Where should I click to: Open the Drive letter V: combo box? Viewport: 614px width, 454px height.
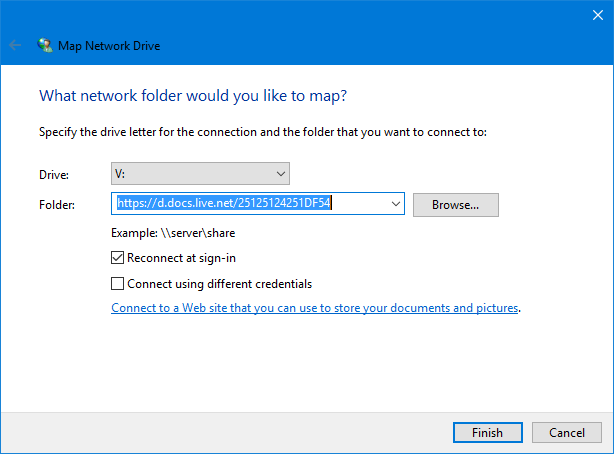pos(200,174)
